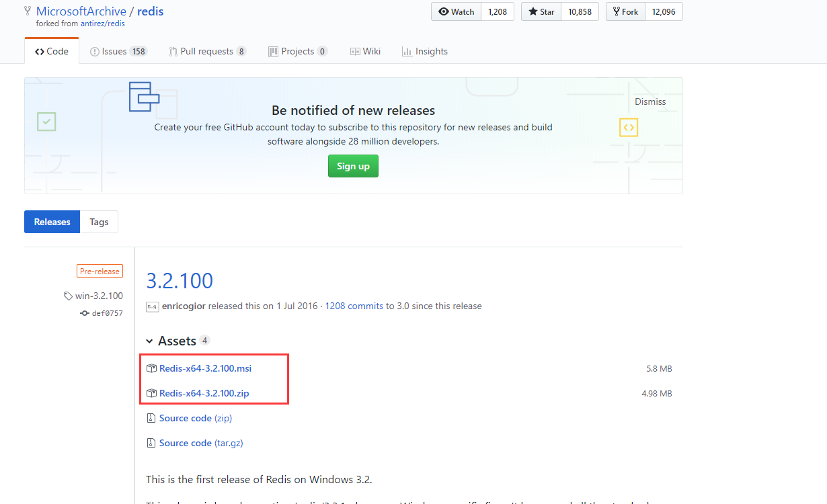
Task: Click the Pre-release label
Action: (x=100, y=271)
